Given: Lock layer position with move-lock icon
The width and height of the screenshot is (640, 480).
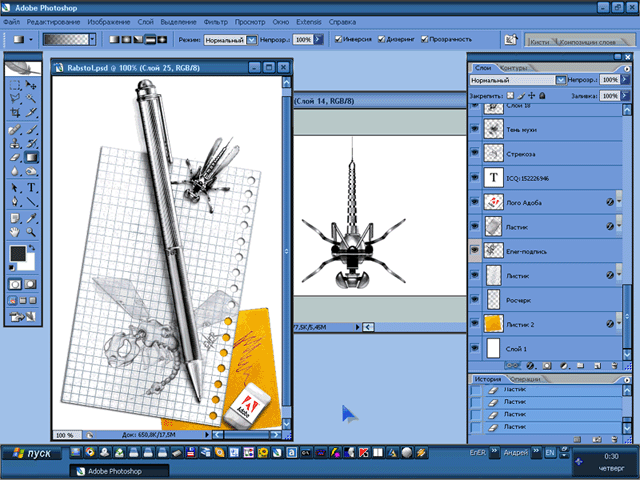Looking at the screenshot, I should [531, 96].
